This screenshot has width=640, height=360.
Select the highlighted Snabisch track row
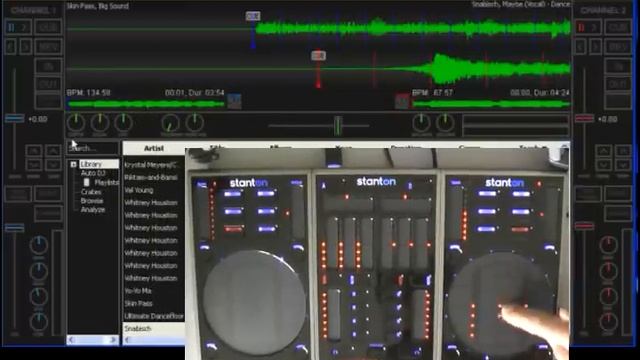click(154, 329)
